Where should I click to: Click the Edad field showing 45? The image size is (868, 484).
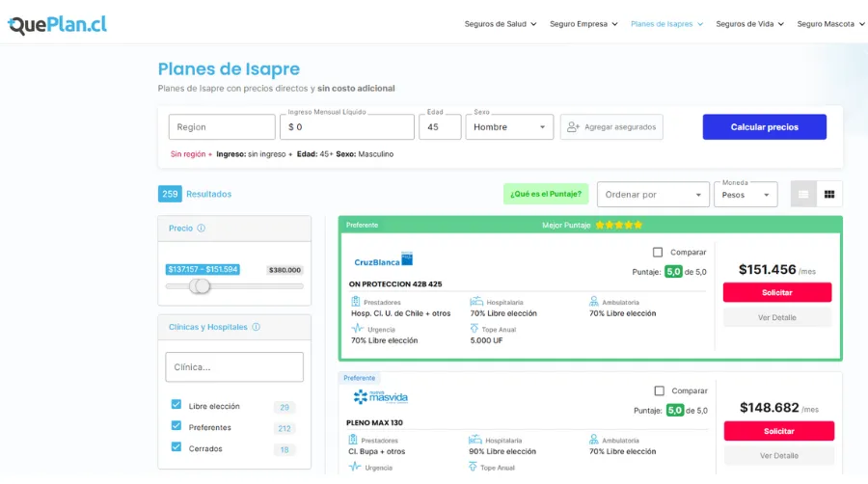[440, 126]
